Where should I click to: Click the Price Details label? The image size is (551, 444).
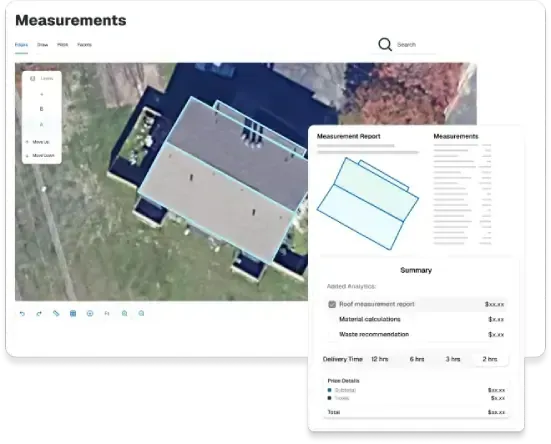pyautogui.click(x=343, y=381)
